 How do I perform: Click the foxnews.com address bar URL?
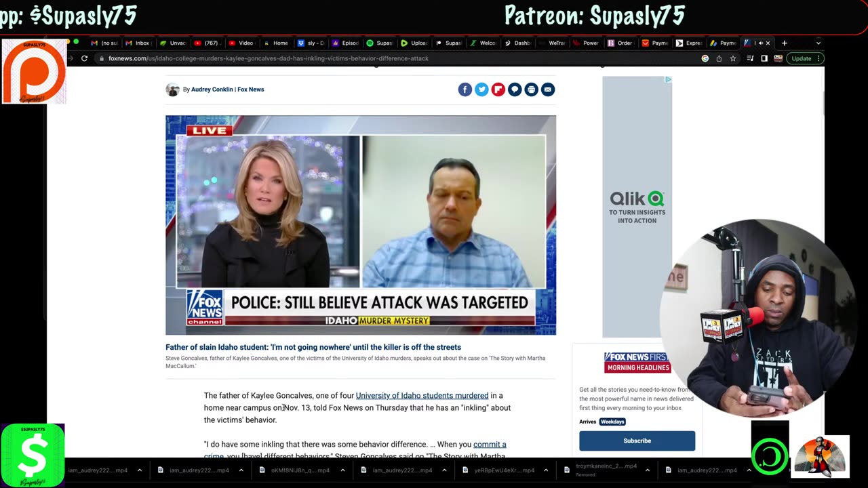tap(269, 58)
